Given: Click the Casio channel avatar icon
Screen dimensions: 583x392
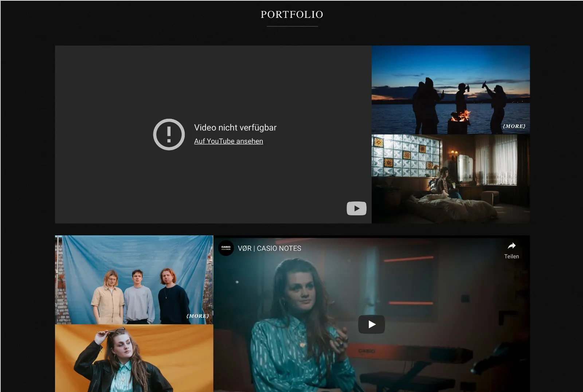Looking at the screenshot, I should point(226,248).
